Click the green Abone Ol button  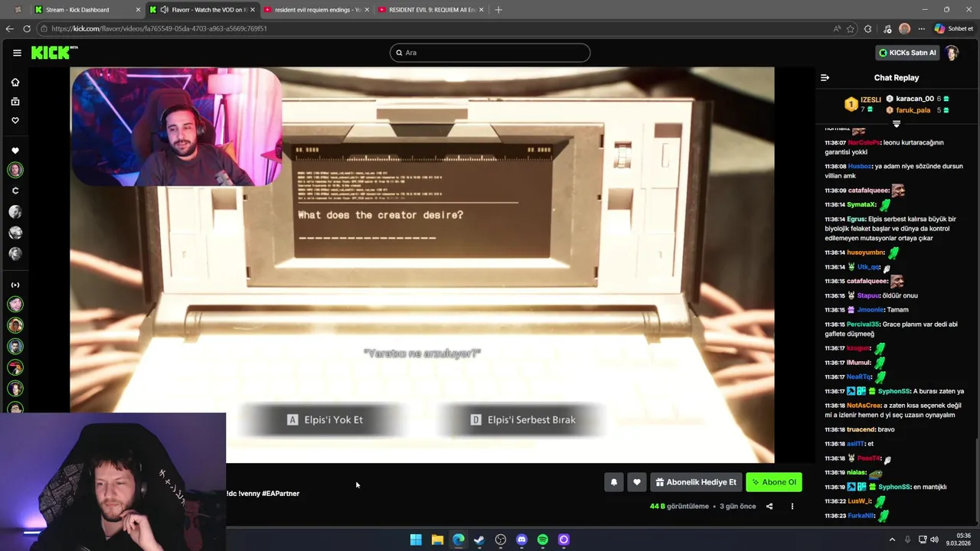coord(774,482)
